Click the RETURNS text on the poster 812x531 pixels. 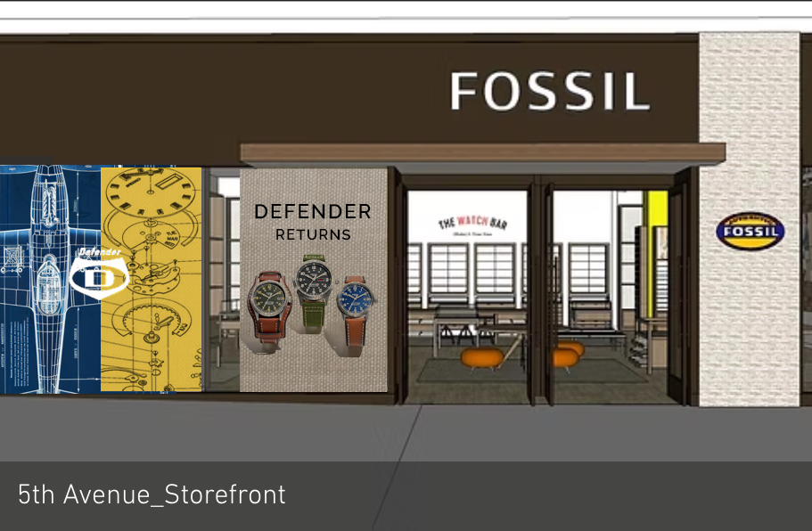[x=313, y=234]
